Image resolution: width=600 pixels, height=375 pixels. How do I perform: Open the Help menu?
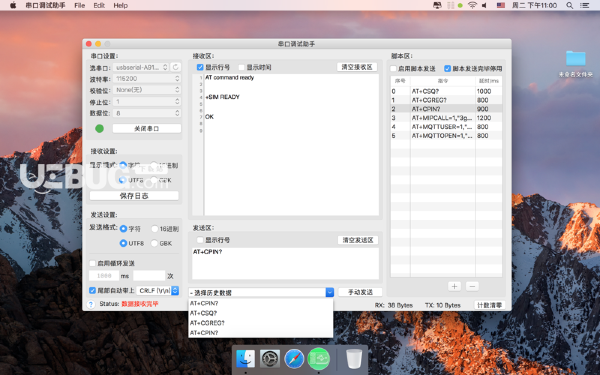coord(121,5)
